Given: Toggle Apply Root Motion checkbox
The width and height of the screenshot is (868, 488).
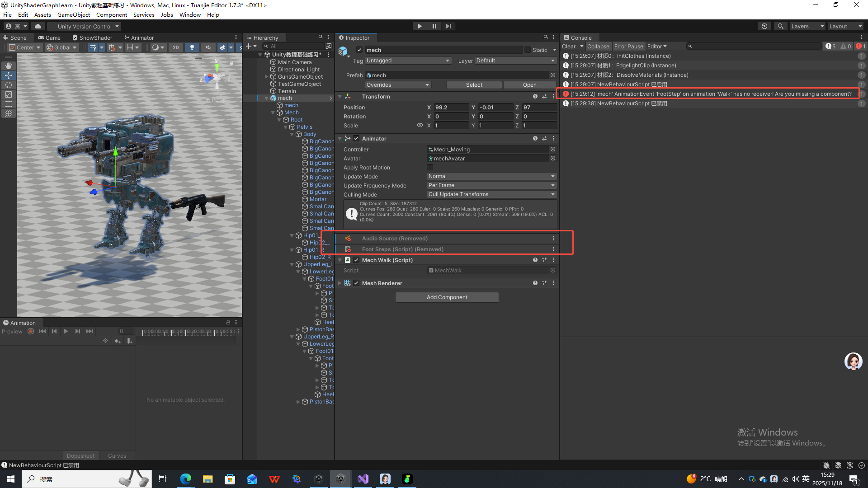Looking at the screenshot, I should click(x=430, y=168).
